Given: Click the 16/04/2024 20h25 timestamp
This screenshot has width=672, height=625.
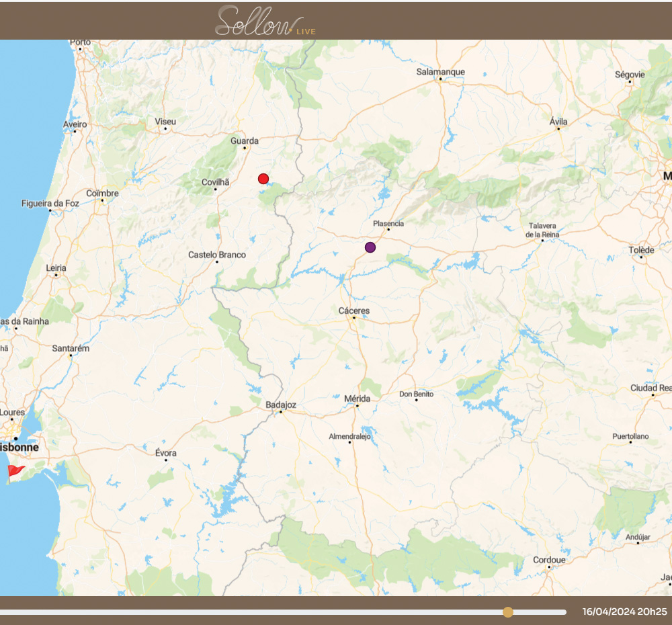Looking at the screenshot, I should coord(624,612).
